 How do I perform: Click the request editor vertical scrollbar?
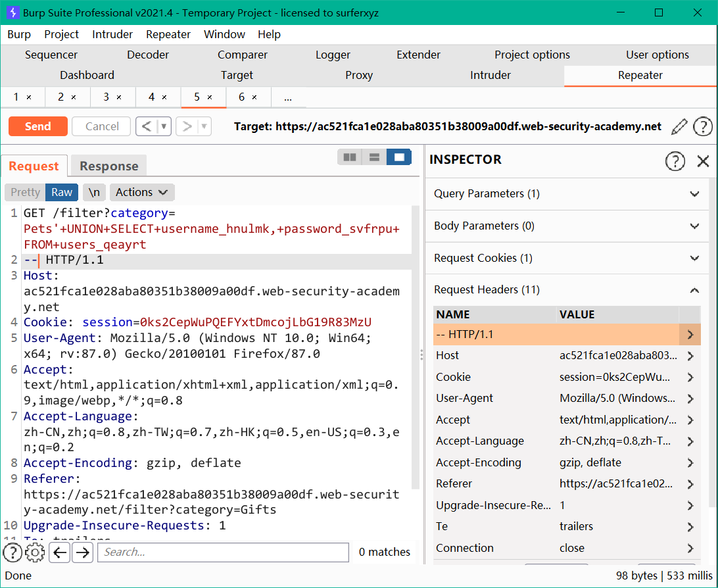point(416,348)
